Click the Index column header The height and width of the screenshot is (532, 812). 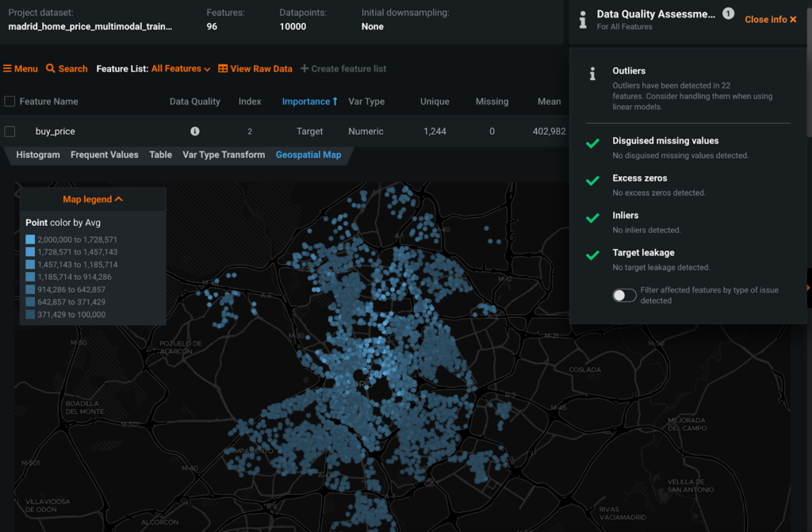[250, 101]
